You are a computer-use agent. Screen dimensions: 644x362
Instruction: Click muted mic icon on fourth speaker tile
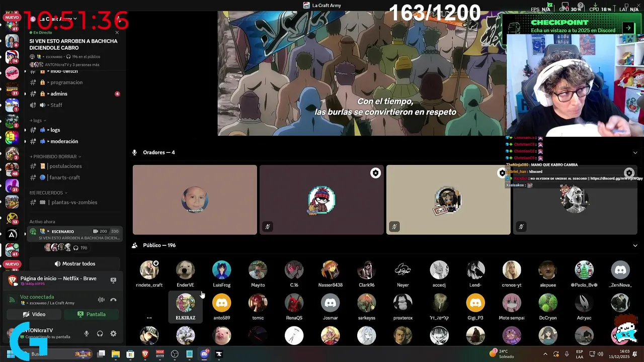(521, 227)
